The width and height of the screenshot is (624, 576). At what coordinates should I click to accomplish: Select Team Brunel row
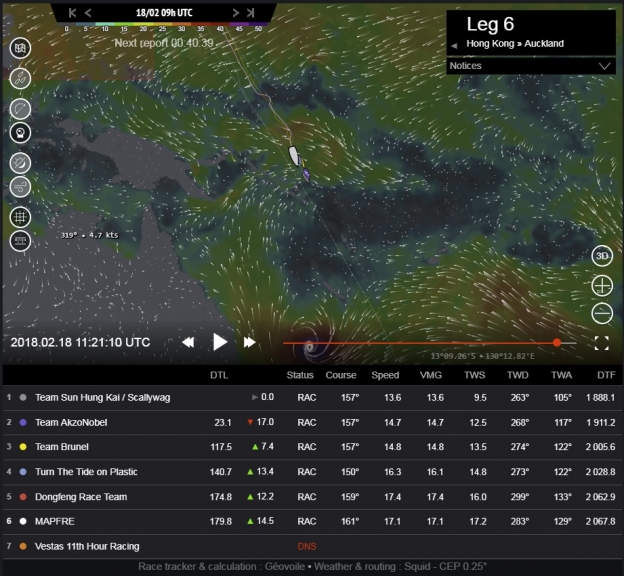[x=312, y=447]
